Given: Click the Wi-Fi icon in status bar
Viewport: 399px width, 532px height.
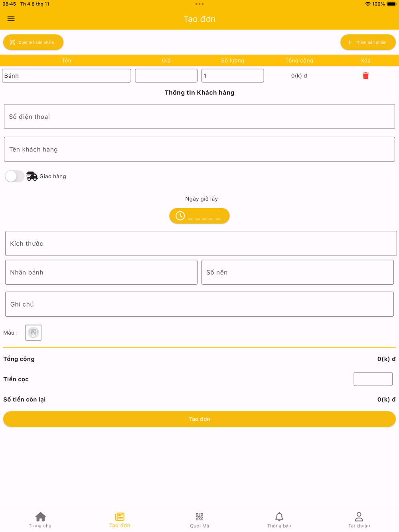Looking at the screenshot, I should (x=367, y=4).
